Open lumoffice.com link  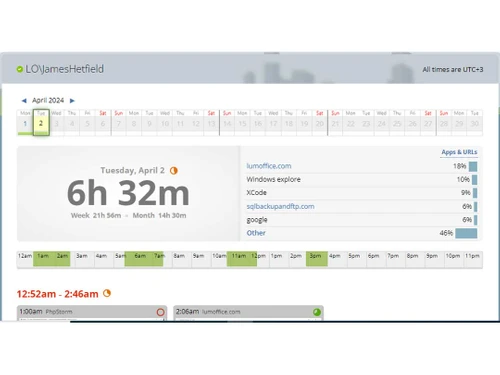(269, 166)
